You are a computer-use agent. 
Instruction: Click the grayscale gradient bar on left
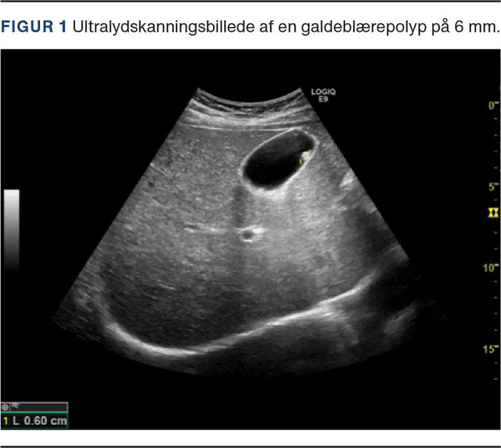coord(11,229)
